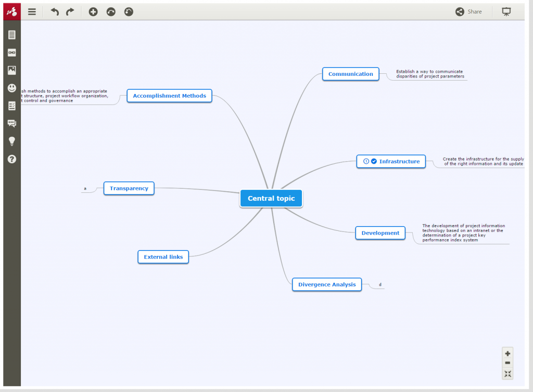
Task: Open help via the question mark icon
Action: [x=11, y=159]
